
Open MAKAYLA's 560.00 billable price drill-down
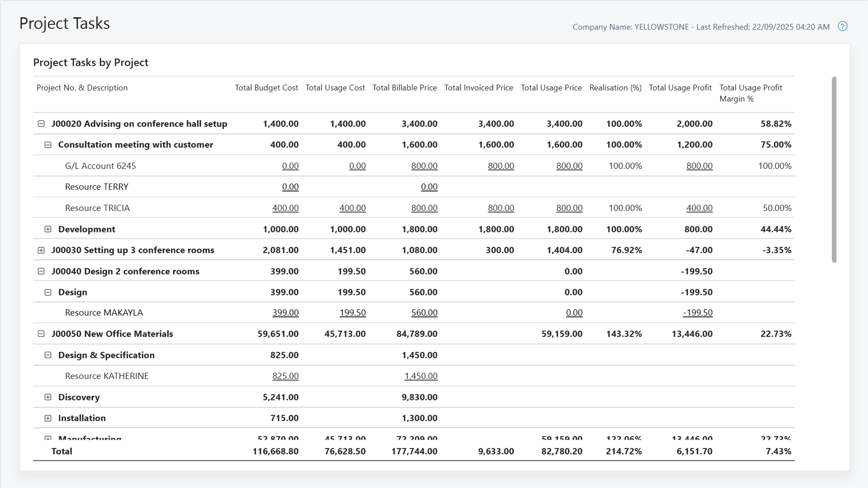(424, 312)
